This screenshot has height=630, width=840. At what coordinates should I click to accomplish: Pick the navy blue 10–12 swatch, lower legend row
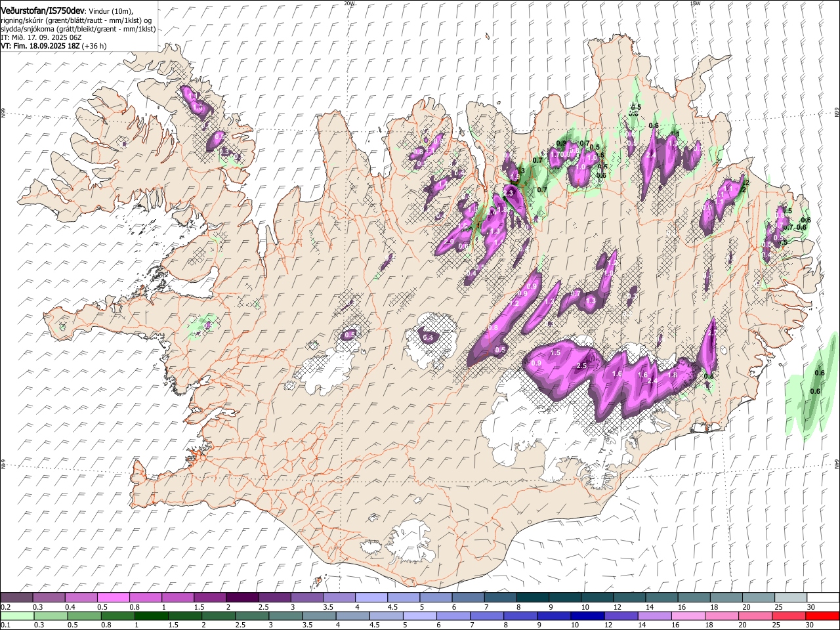tap(587, 616)
